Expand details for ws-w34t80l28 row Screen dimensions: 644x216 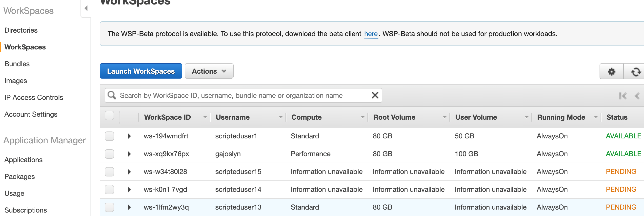click(129, 172)
